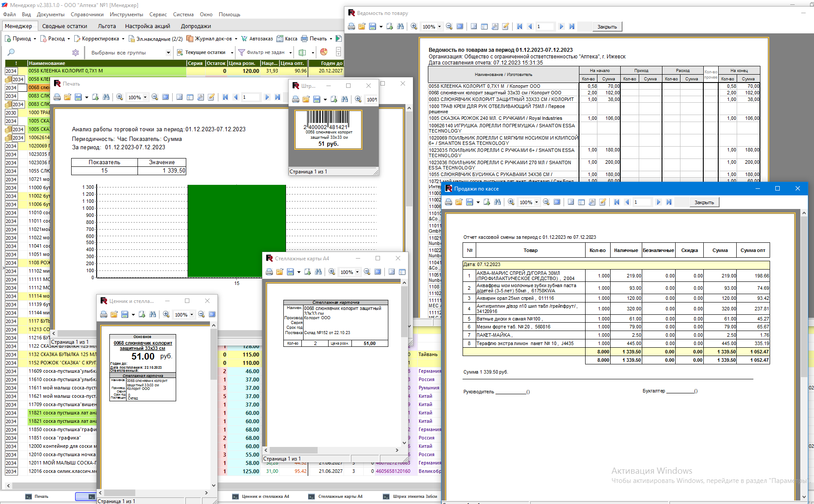Image resolution: width=814 pixels, height=504 pixels.
Task: Click page number field in 'Продажи по кассе'
Action: coord(641,202)
